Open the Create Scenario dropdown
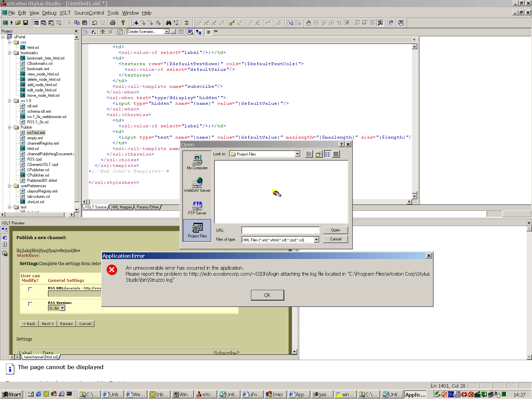Image resolution: width=532 pixels, height=399 pixels. (x=167, y=32)
